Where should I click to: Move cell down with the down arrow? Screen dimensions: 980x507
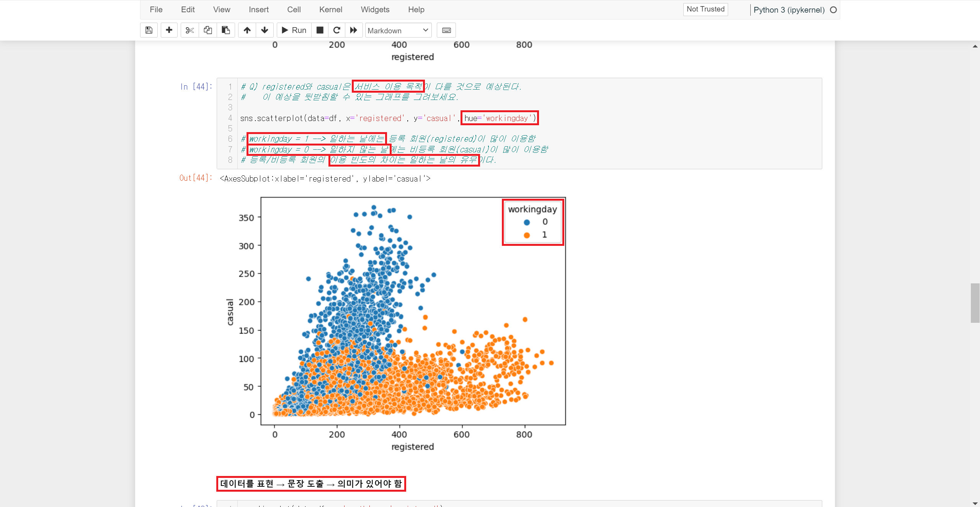click(x=265, y=30)
